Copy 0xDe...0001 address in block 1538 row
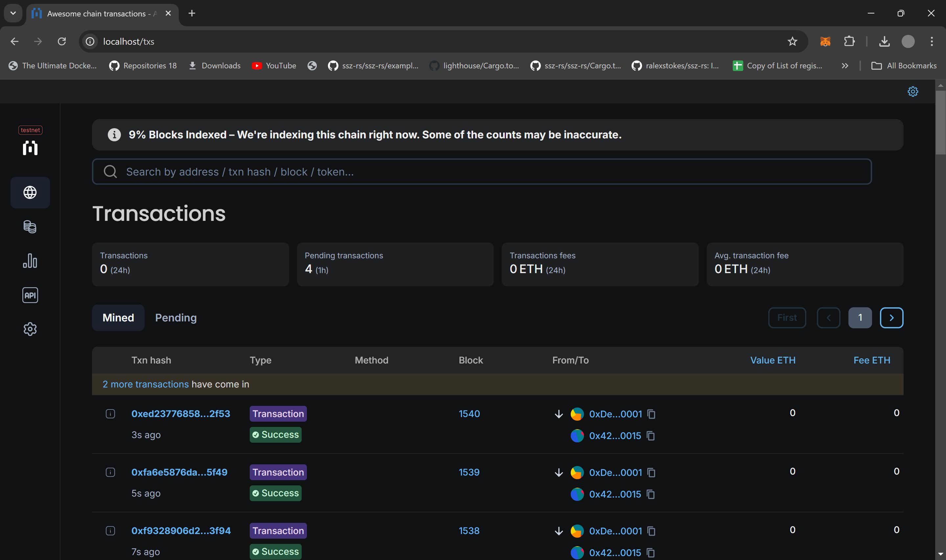The height and width of the screenshot is (560, 946). click(x=651, y=531)
